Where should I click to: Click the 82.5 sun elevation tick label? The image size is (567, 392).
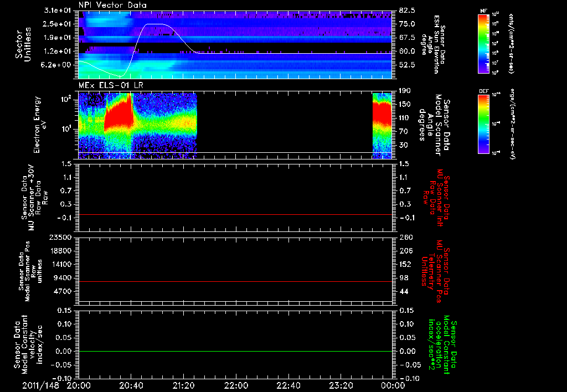(x=407, y=11)
